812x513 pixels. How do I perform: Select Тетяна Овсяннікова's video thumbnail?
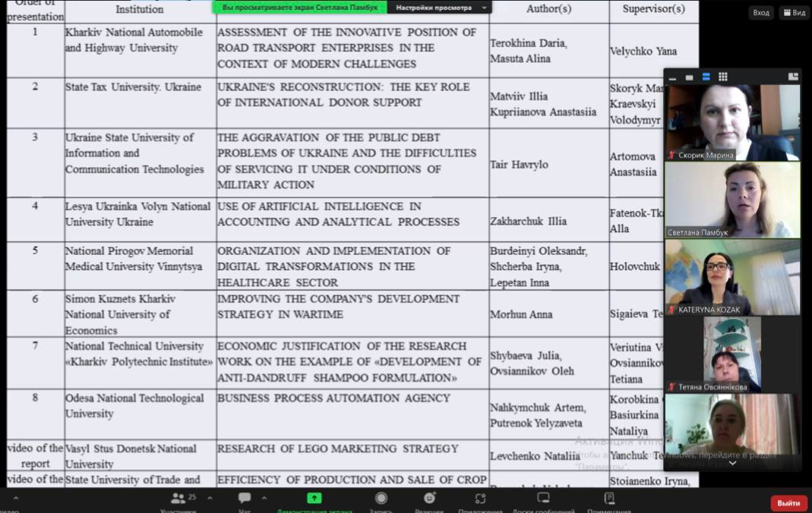click(732, 354)
